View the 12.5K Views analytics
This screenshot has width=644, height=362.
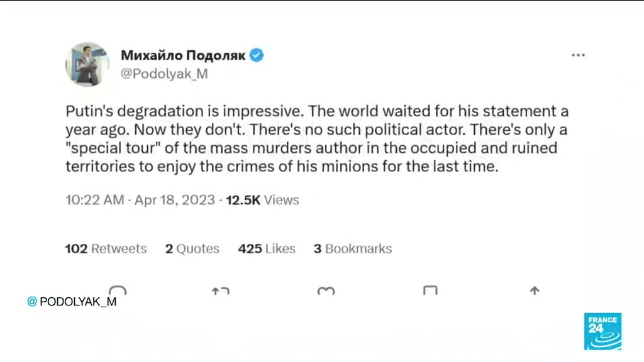point(262,200)
